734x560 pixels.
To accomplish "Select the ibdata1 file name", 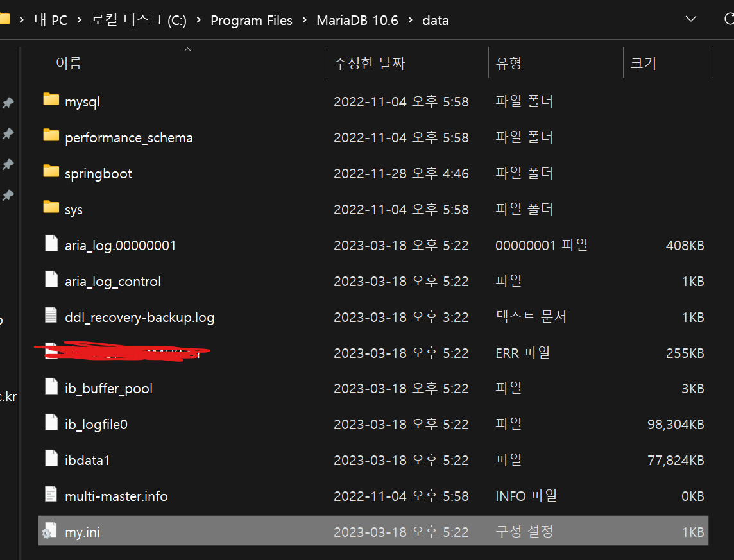I will pyautogui.click(x=87, y=461).
